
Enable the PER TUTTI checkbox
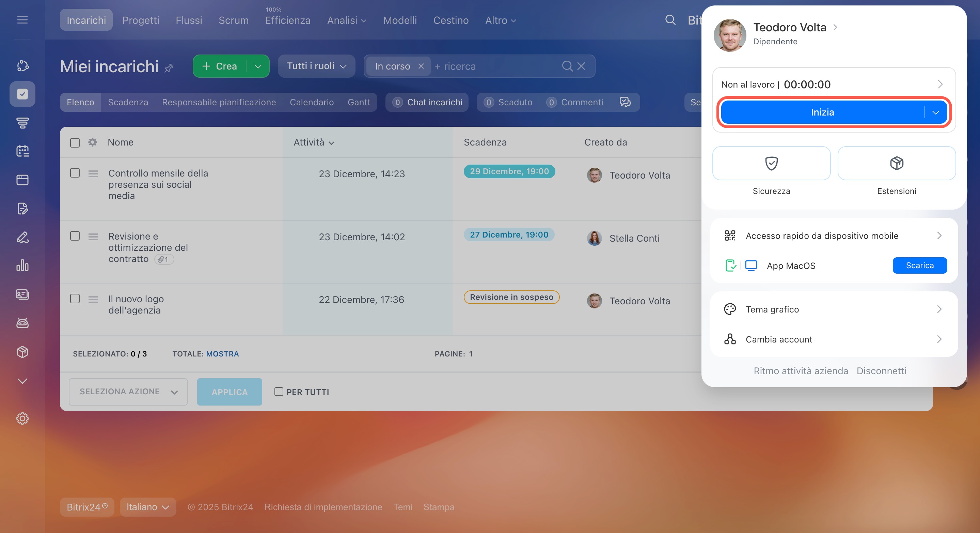pyautogui.click(x=279, y=392)
